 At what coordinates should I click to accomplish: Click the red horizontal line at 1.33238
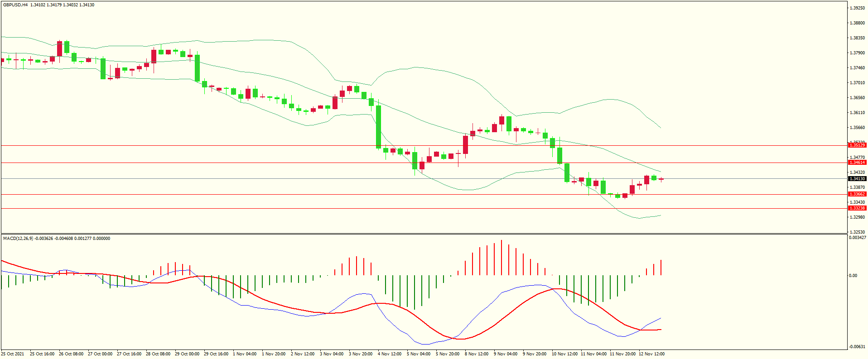tap(408, 209)
